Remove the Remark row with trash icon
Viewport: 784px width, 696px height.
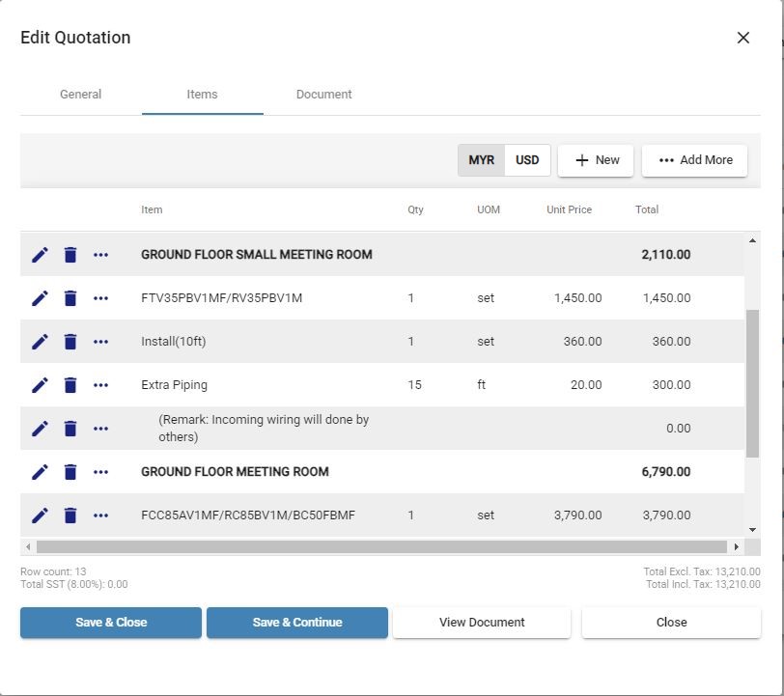coord(70,429)
